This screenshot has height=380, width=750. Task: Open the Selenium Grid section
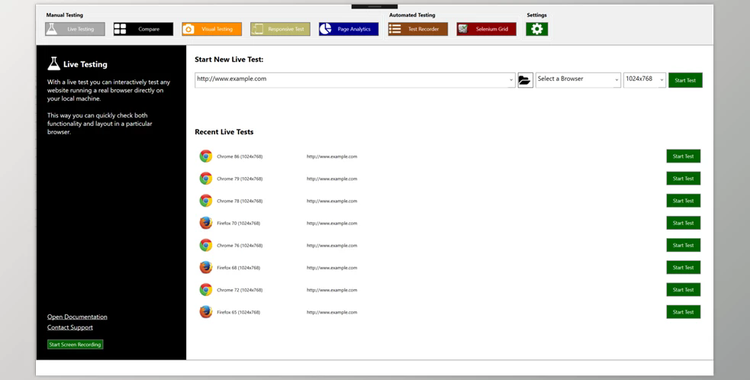486,29
